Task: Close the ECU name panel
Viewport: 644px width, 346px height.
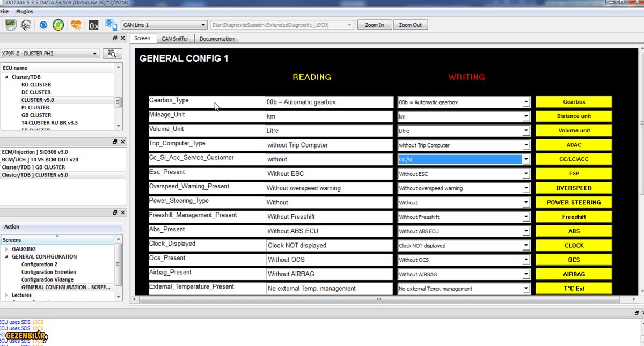Action: (122, 38)
